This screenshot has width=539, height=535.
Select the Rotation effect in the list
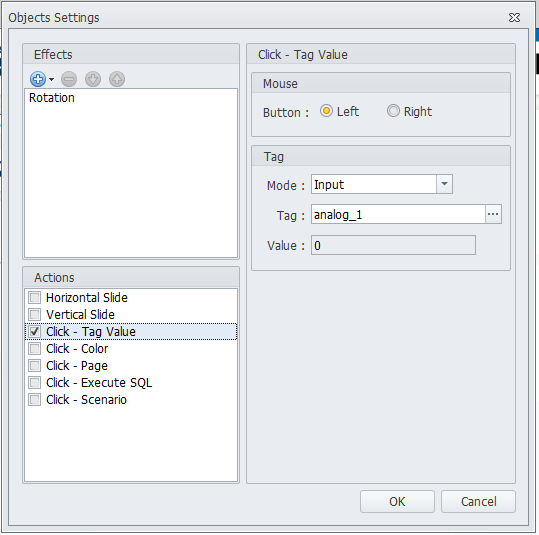point(52,98)
